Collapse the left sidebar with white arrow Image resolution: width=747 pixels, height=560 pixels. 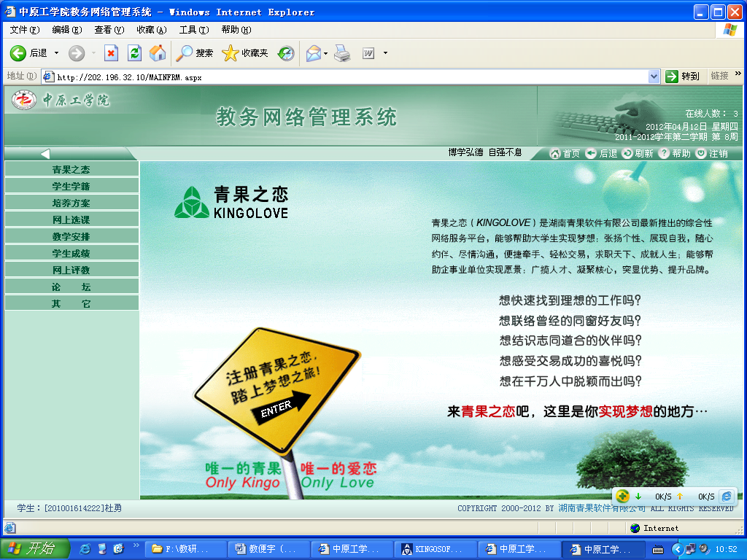[x=46, y=153]
